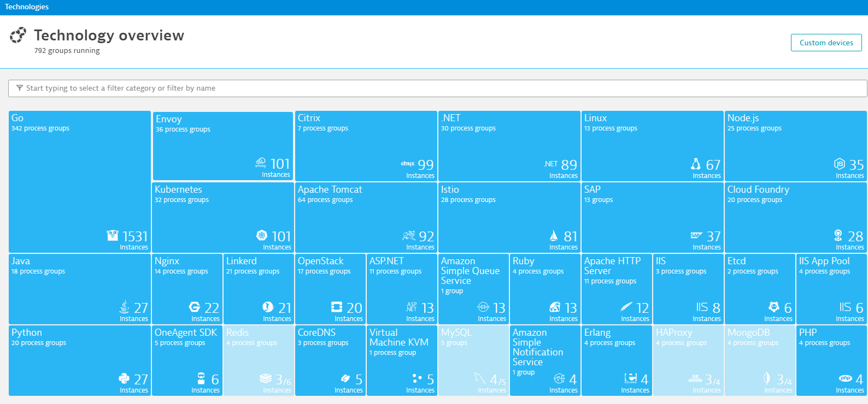Image resolution: width=868 pixels, height=404 pixels.
Task: Click the Virtual Machine KVM dots icon
Action: click(417, 378)
